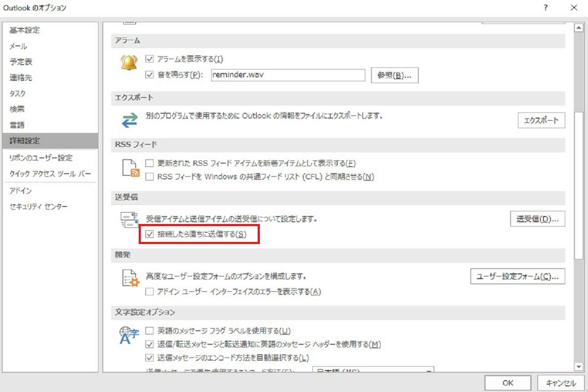The image size is (588, 392).
Task: Click the alarm bell icon
Action: pos(129,63)
